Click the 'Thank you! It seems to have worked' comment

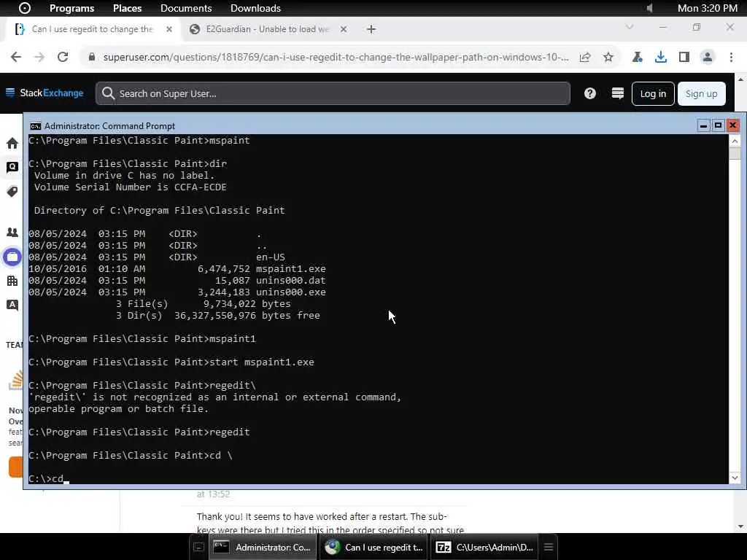[x=330, y=522]
